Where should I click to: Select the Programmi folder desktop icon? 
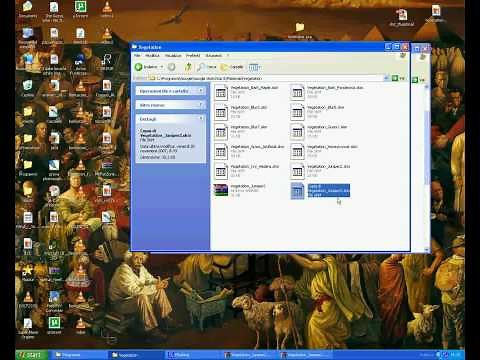(28, 168)
